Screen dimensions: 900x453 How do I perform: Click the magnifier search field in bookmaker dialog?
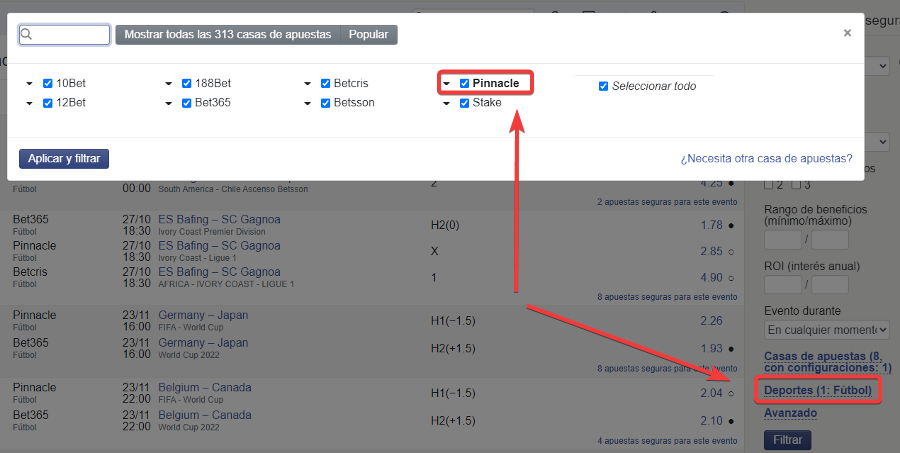tap(64, 34)
